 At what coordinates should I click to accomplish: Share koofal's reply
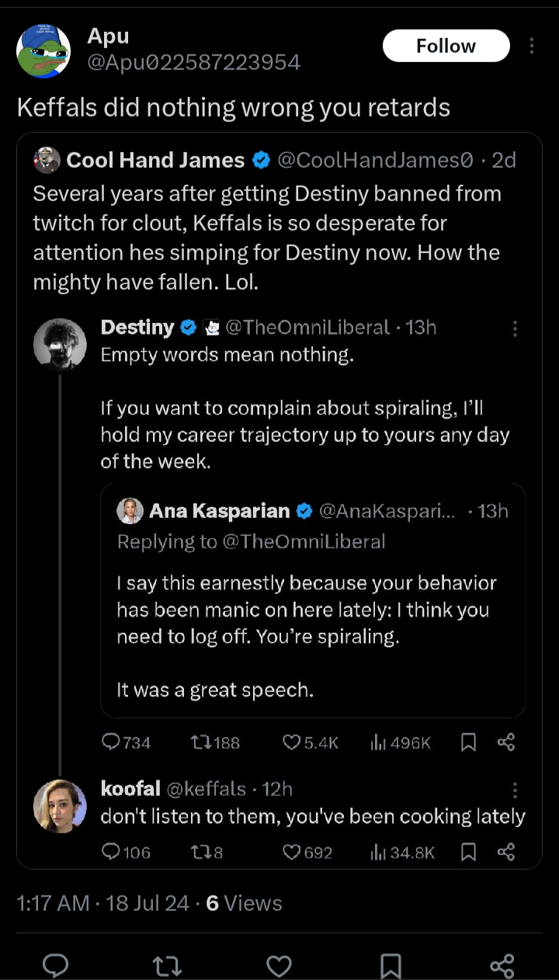tap(506, 853)
